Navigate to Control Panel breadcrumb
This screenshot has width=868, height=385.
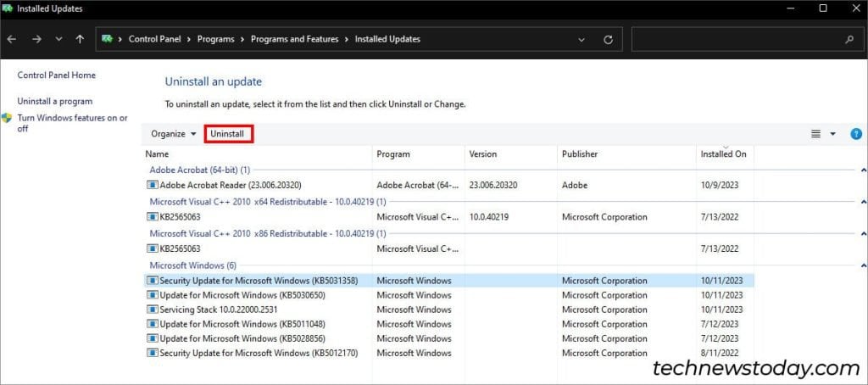coord(155,39)
